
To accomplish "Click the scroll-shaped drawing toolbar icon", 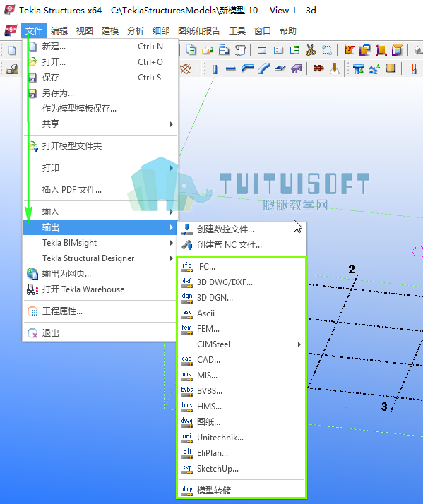I will (x=240, y=50).
